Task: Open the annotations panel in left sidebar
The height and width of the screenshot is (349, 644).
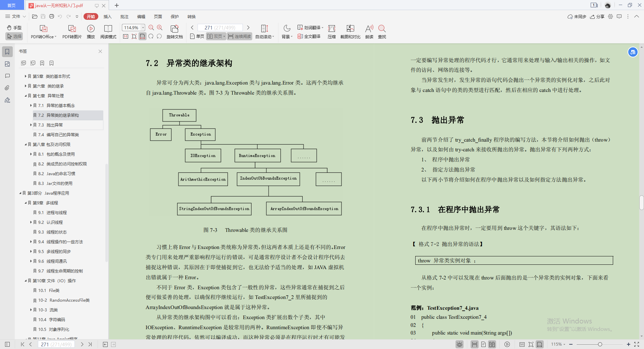Action: click(7, 76)
